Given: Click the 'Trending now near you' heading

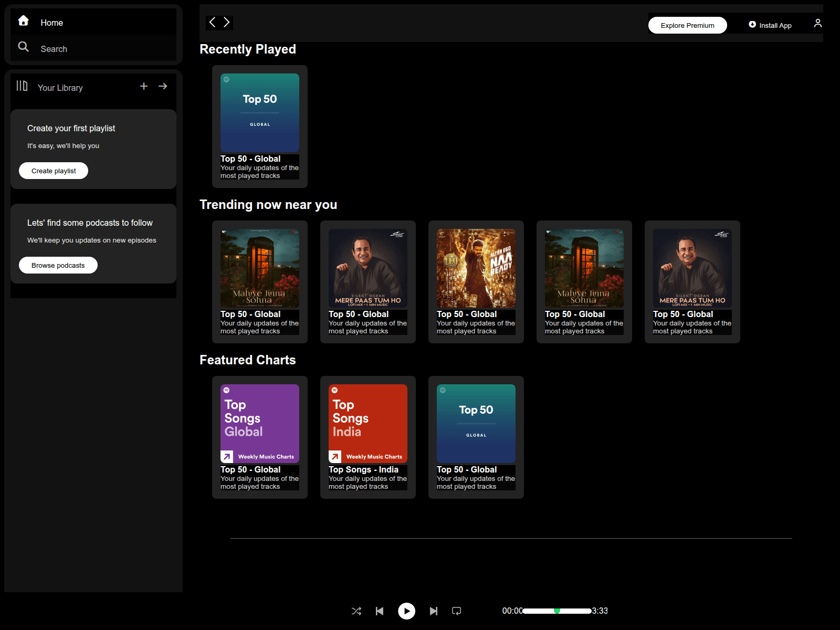Looking at the screenshot, I should click(268, 204).
